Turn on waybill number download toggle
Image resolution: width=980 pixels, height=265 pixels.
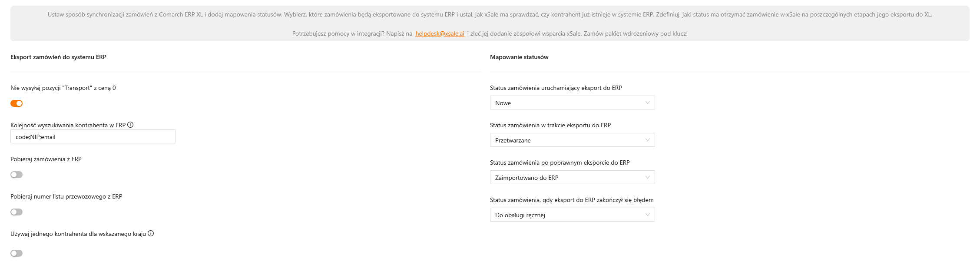[x=17, y=212]
